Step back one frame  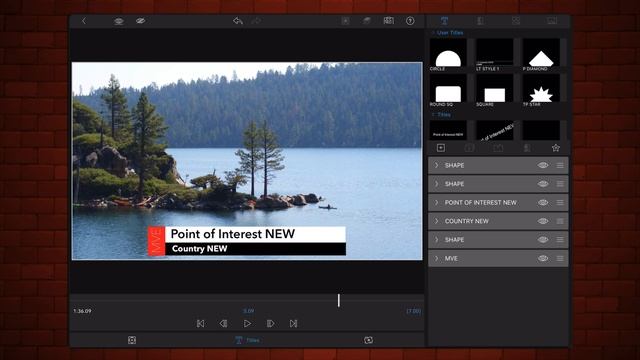click(x=223, y=324)
